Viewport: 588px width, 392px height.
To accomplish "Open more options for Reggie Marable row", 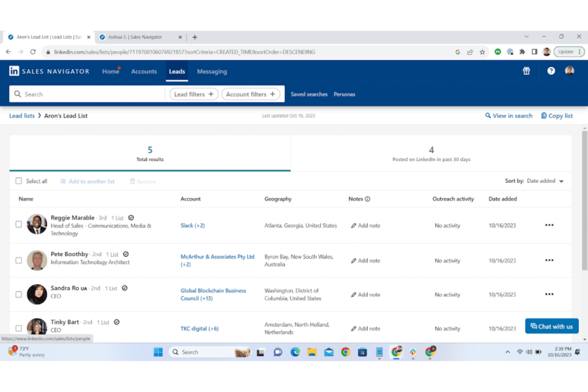I will point(549,225).
